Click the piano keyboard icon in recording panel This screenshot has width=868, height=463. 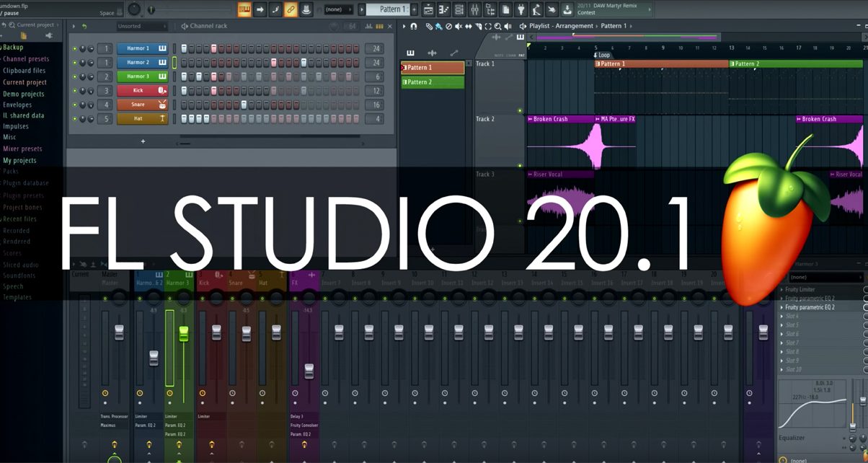click(244, 9)
